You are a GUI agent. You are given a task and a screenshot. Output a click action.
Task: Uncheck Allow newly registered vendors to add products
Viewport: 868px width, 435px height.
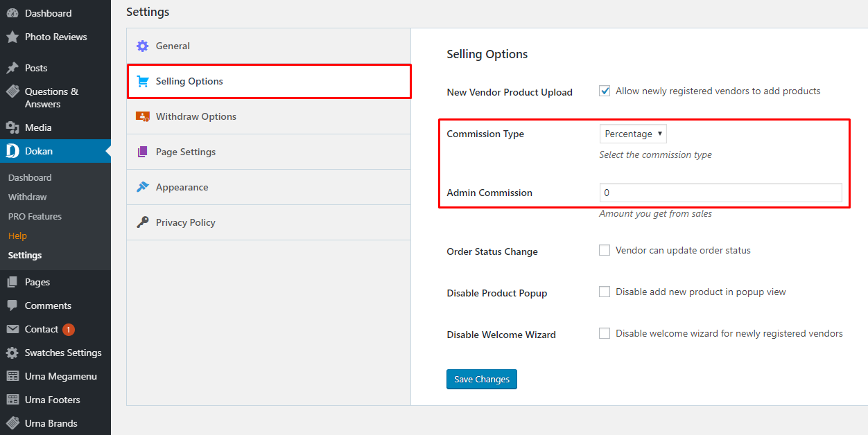pyautogui.click(x=605, y=91)
